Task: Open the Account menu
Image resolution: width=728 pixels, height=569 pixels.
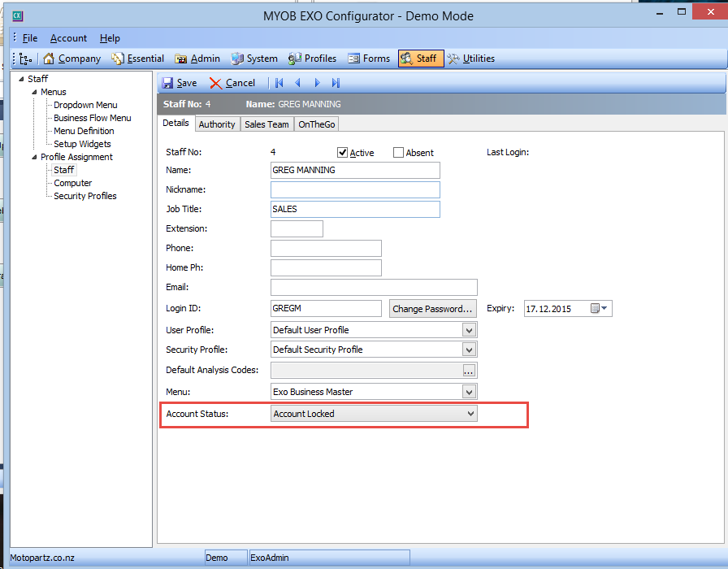Action: point(68,38)
